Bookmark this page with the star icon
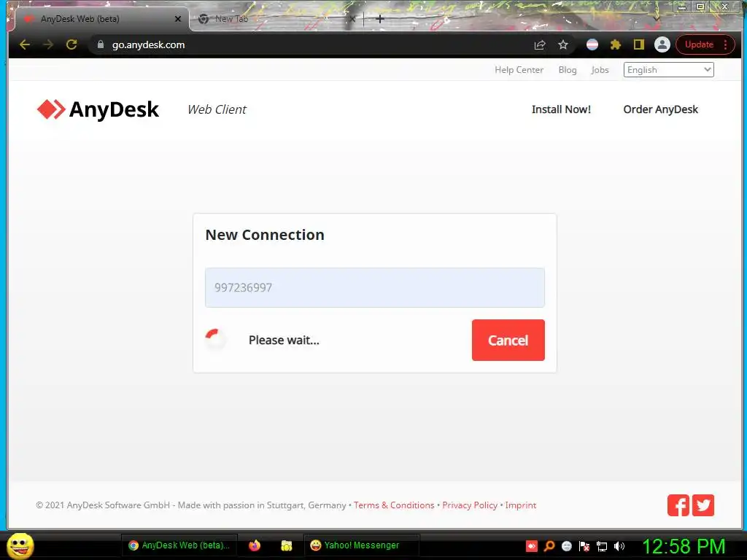Viewport: 747px width, 560px height. [x=563, y=44]
